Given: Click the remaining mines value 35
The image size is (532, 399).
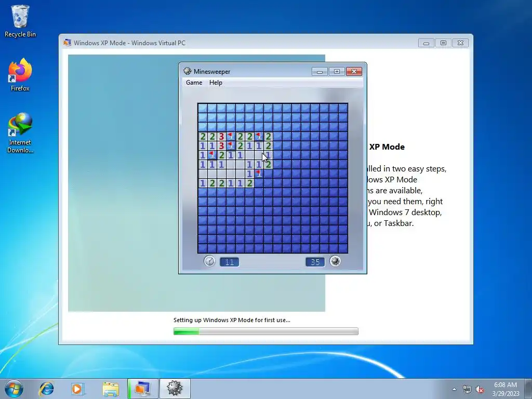Looking at the screenshot, I should (315, 262).
